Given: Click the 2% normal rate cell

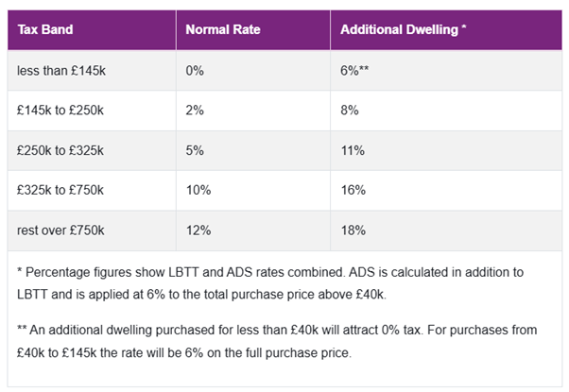Looking at the screenshot, I should (196, 111).
